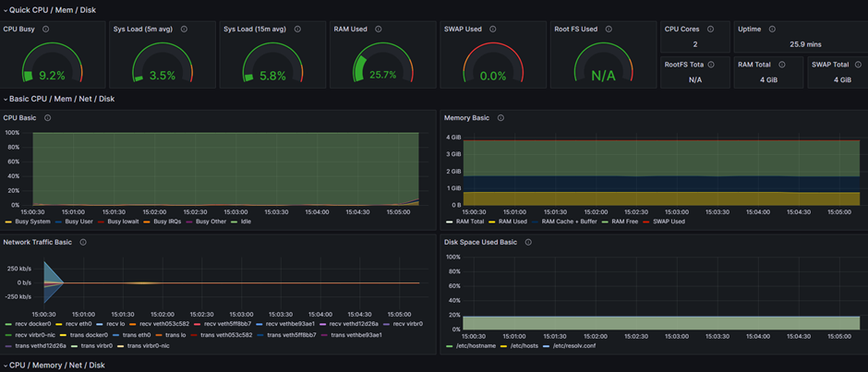Open the CPU Basic panel title menu
This screenshot has width=868, height=372.
coord(19,118)
